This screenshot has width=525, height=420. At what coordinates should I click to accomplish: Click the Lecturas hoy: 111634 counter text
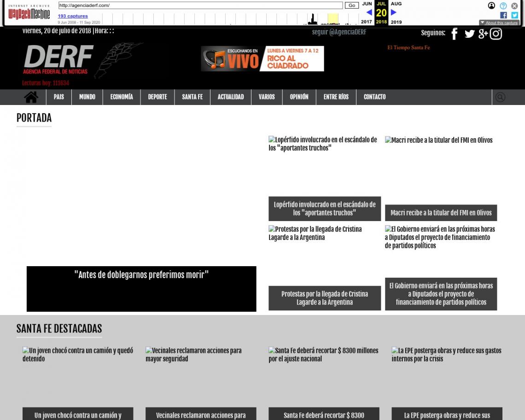pos(46,83)
